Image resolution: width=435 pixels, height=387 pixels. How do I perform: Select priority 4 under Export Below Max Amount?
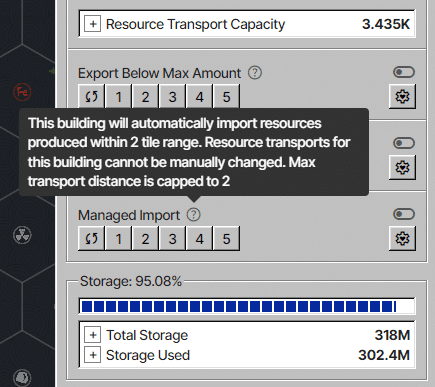[x=199, y=97]
